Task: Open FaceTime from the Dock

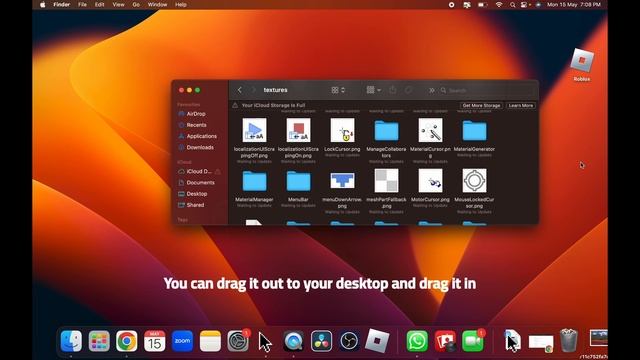Action: 473,341
